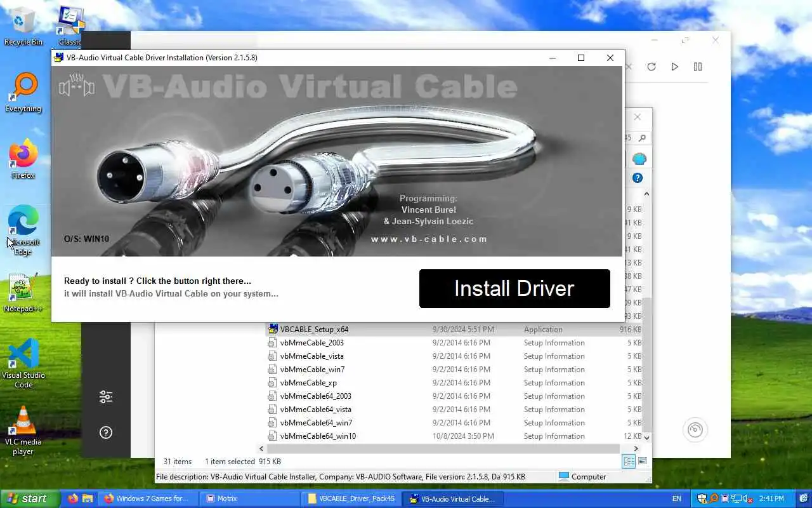Click the 31 items status text
This screenshot has width=812, height=508.
[x=178, y=462]
